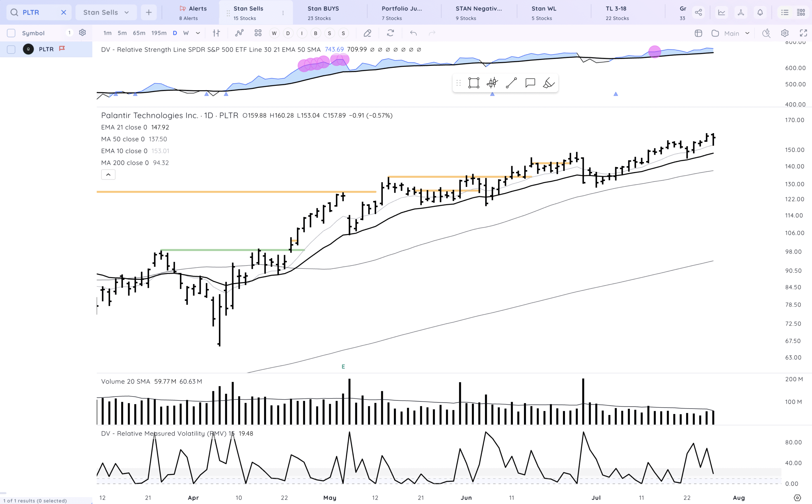Click the refresh chart icon
The width and height of the screenshot is (812, 504).
point(390,33)
